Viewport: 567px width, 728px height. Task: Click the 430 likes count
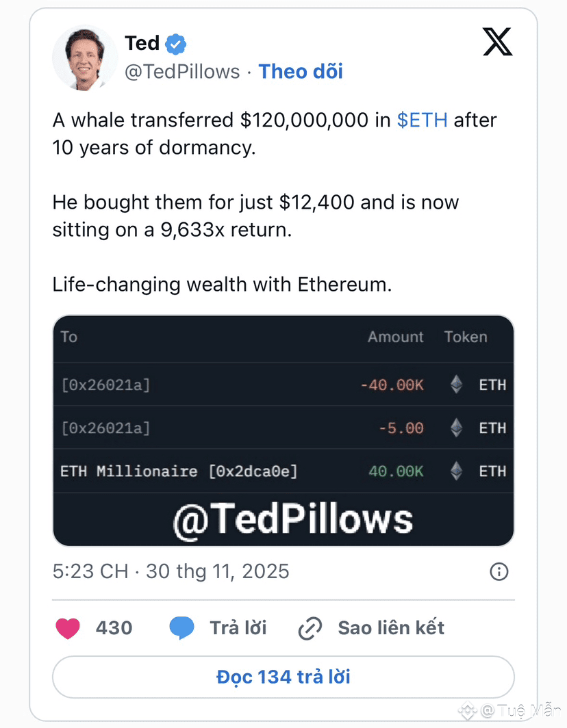114,628
